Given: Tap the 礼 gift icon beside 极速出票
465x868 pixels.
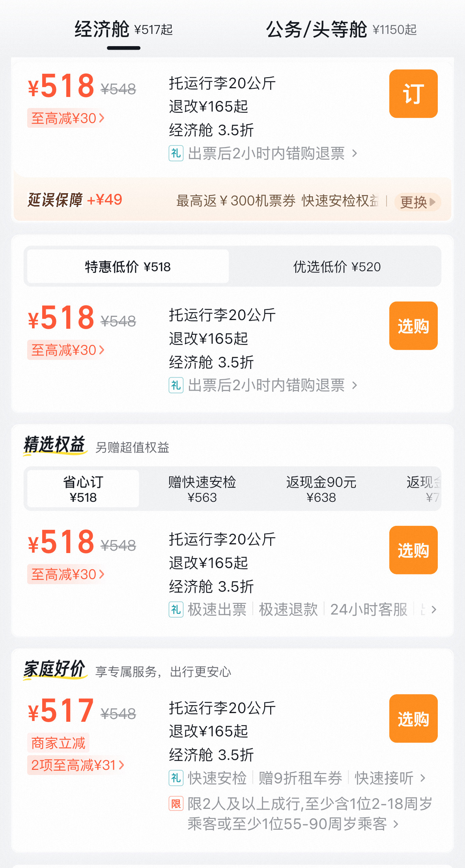Looking at the screenshot, I should pos(176,609).
